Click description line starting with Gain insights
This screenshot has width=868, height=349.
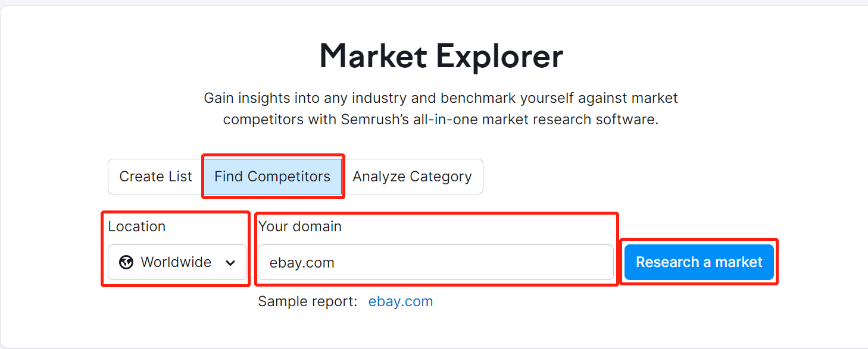[441, 98]
